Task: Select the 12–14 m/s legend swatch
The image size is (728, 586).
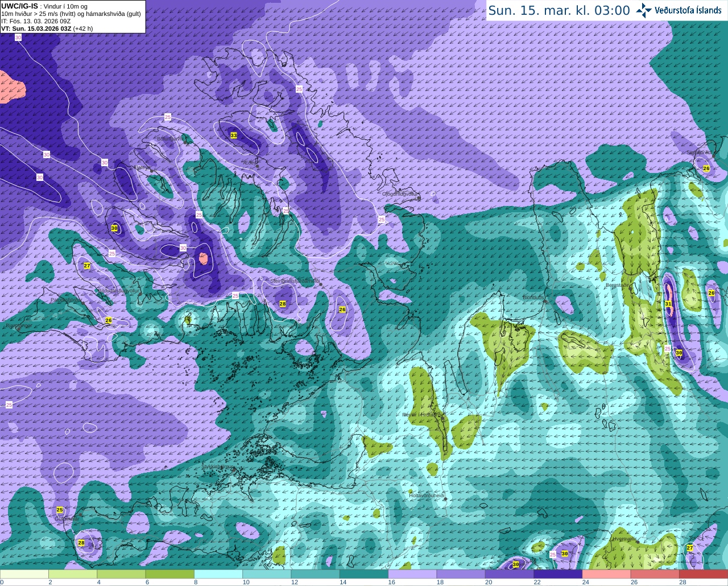Action: tap(316, 574)
